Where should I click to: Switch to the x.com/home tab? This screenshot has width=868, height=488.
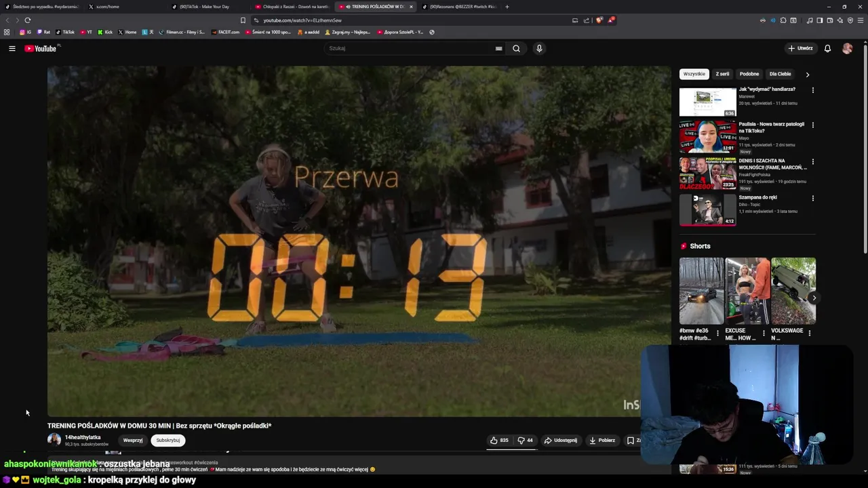click(127, 7)
